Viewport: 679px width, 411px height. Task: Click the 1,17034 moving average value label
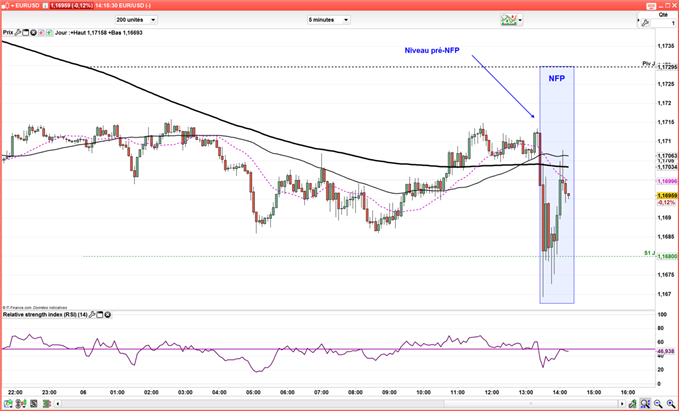point(667,167)
